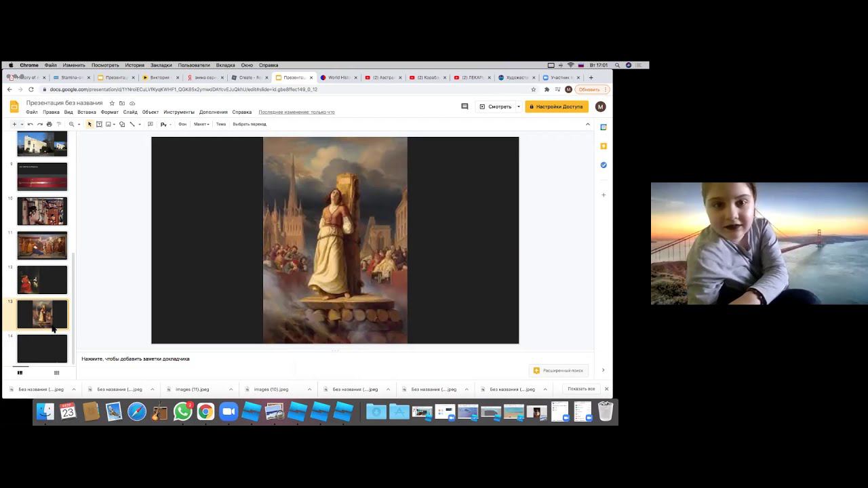Select slide 12 thumbnail
868x488 pixels.
(42, 280)
